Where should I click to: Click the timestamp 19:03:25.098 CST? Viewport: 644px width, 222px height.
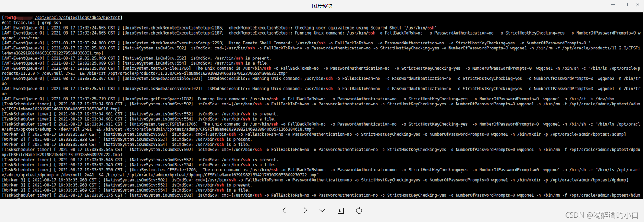point(95,68)
